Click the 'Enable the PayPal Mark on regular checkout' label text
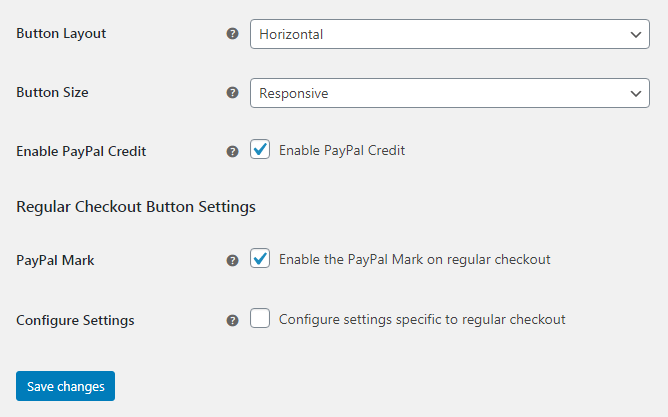 coord(415,259)
